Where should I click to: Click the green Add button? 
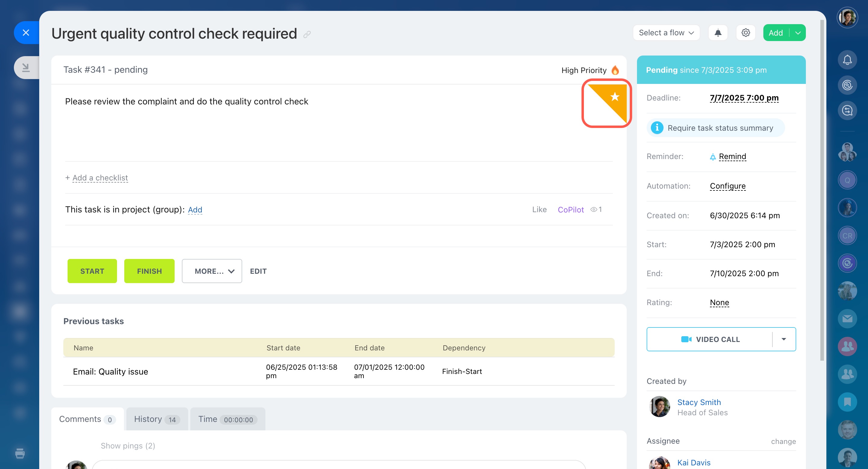pos(776,33)
